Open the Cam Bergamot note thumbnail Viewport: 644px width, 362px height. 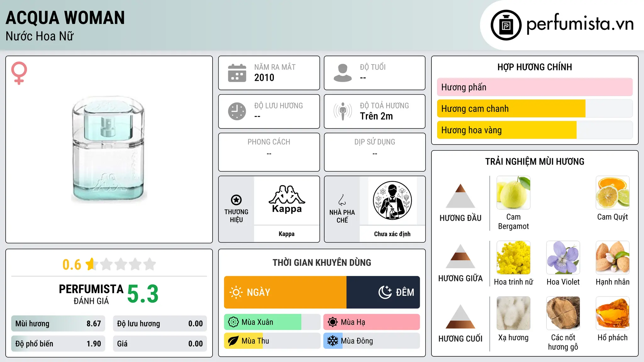pos(513,193)
